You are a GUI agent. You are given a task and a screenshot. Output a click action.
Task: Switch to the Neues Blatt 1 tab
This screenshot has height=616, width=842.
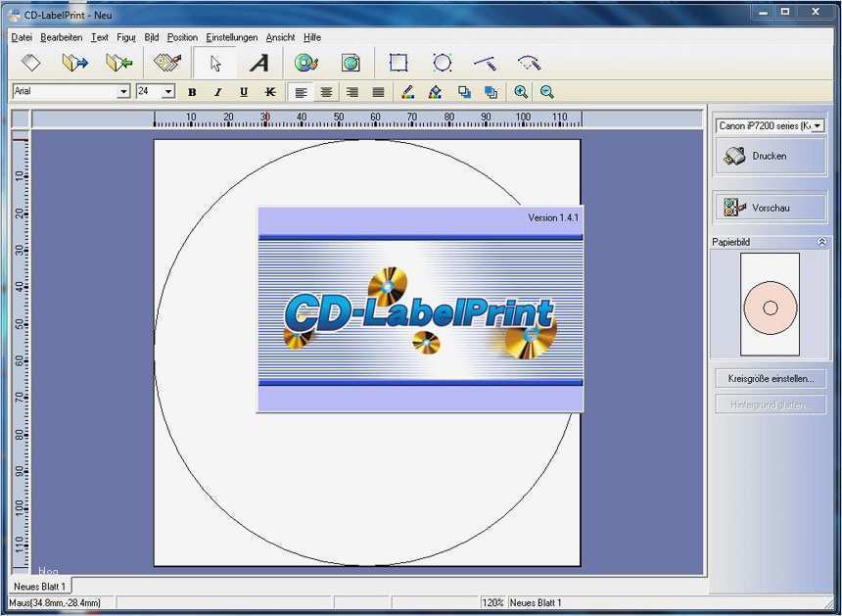39,586
